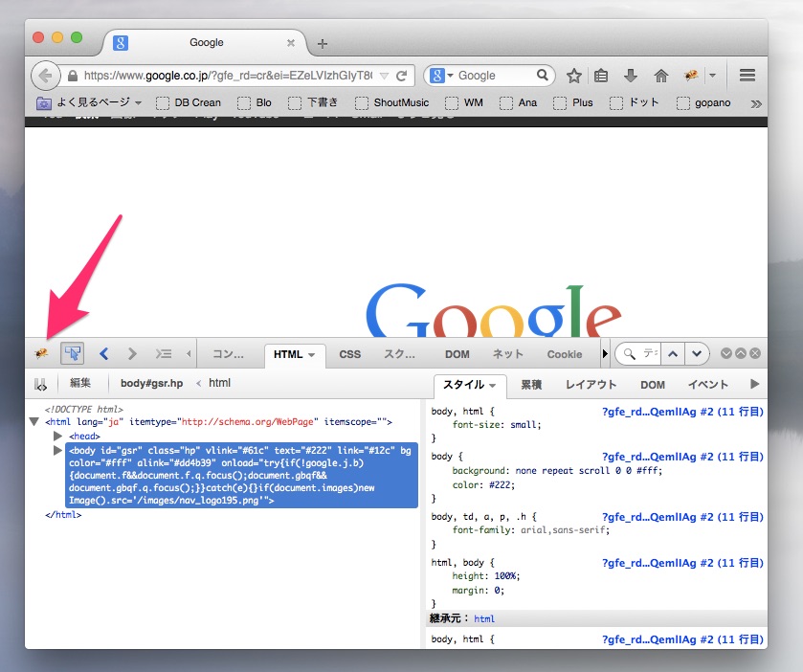Click html link after 継承元
Image resolution: width=803 pixels, height=672 pixels.
[x=484, y=618]
